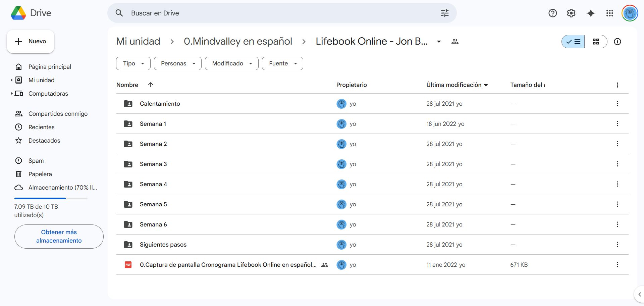Open the Tipo filter dropdown
Viewport: 644px width, 306px height.
(x=133, y=63)
